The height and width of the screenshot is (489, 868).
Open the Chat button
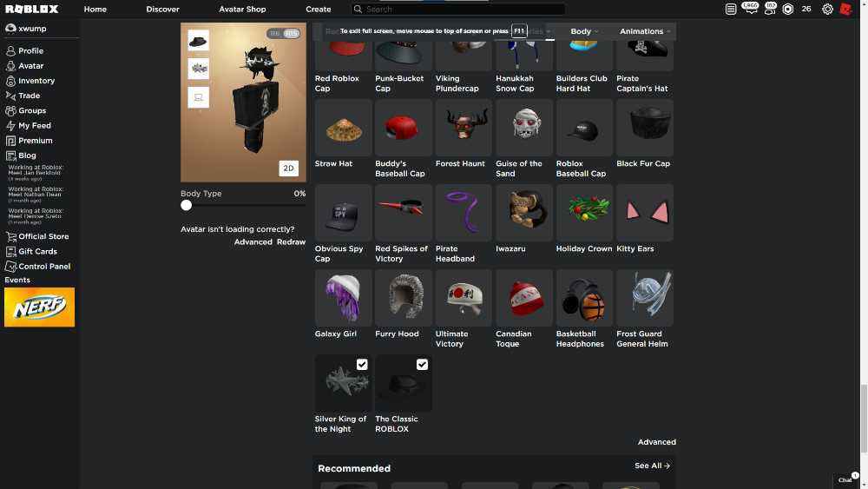tap(845, 479)
